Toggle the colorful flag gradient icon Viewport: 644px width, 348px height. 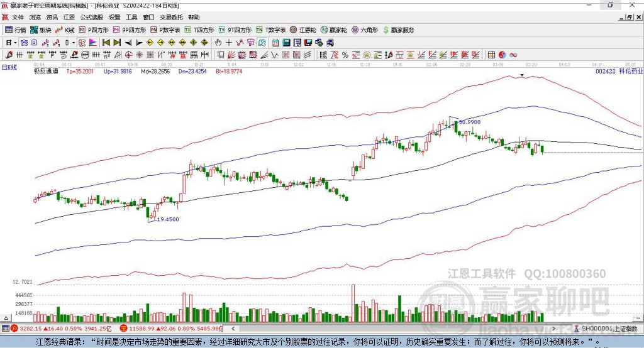93,43
